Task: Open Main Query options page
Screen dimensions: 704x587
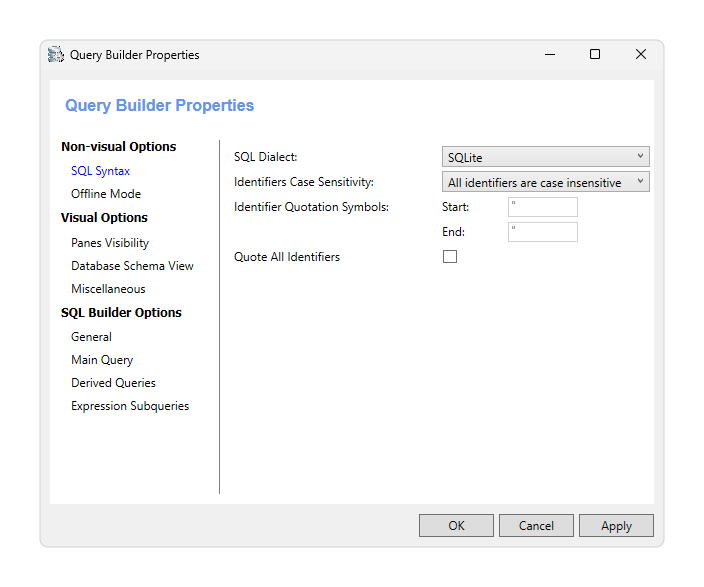Action: point(102,360)
